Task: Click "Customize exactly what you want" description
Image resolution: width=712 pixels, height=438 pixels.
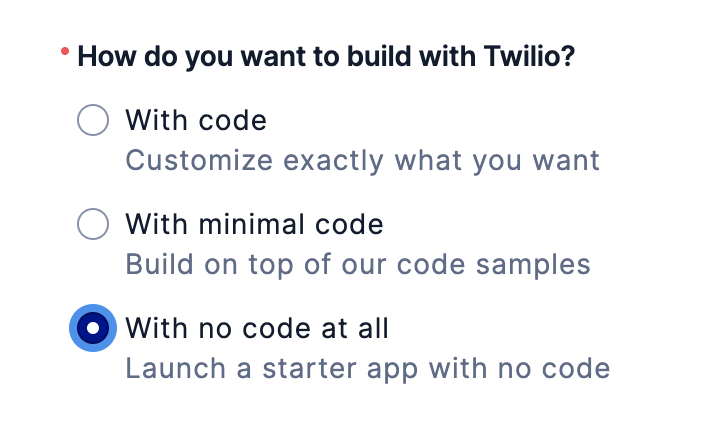Action: coord(362,161)
